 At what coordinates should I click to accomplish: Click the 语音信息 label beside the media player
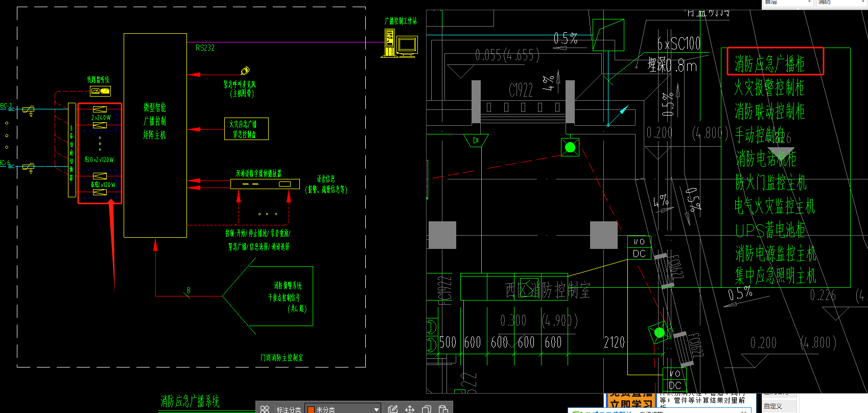coord(325,179)
